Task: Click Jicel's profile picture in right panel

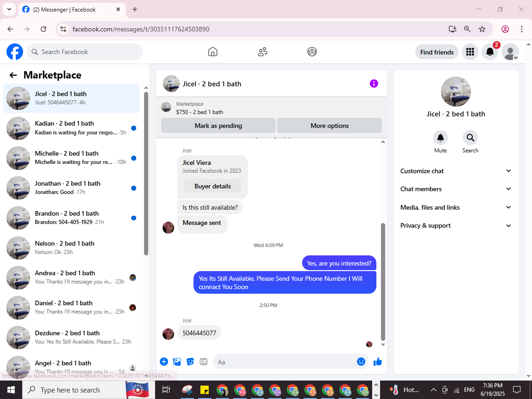Action: click(456, 91)
